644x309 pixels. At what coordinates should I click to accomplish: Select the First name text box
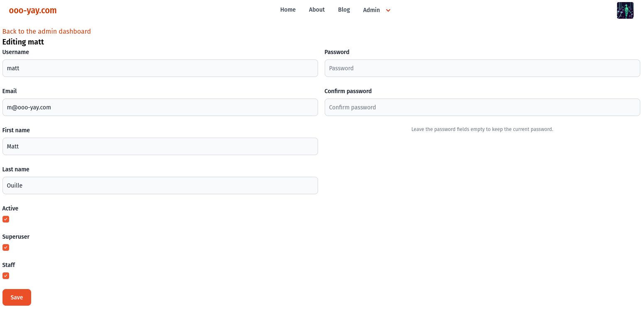(160, 146)
